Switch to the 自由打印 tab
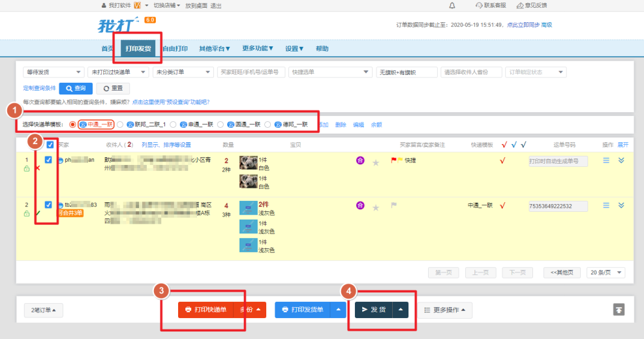This screenshot has width=644, height=339. [x=176, y=48]
